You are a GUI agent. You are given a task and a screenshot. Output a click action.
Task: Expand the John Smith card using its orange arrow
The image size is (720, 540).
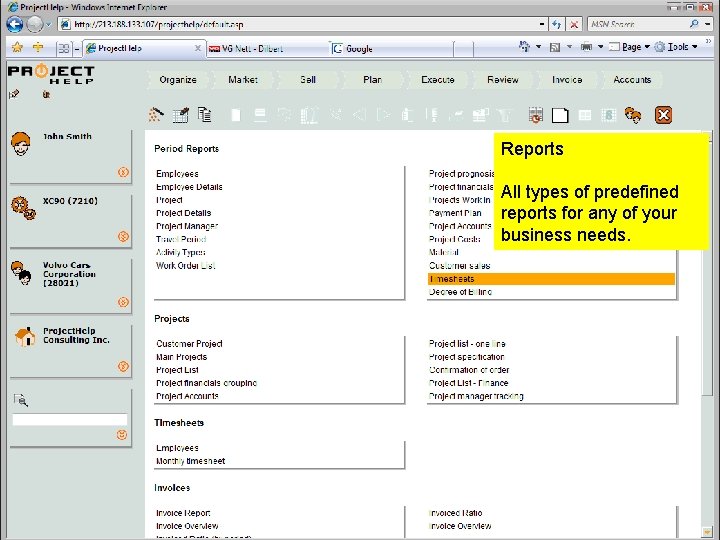[123, 172]
